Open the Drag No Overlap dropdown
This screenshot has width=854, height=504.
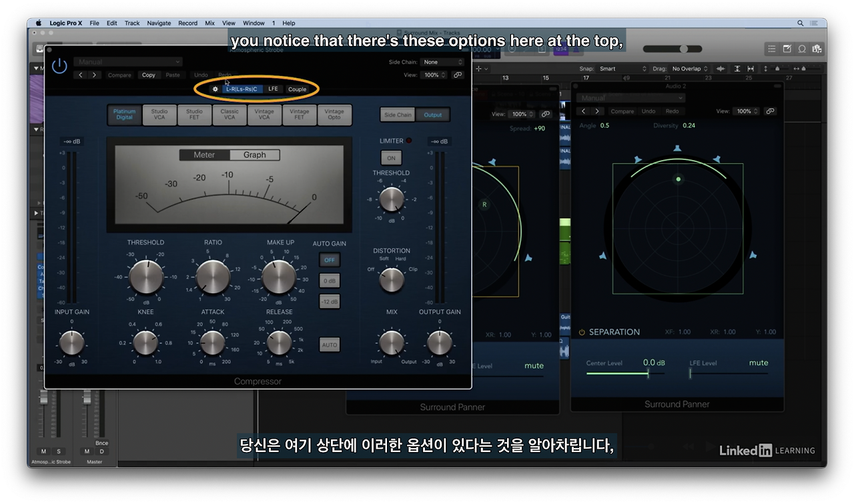690,69
